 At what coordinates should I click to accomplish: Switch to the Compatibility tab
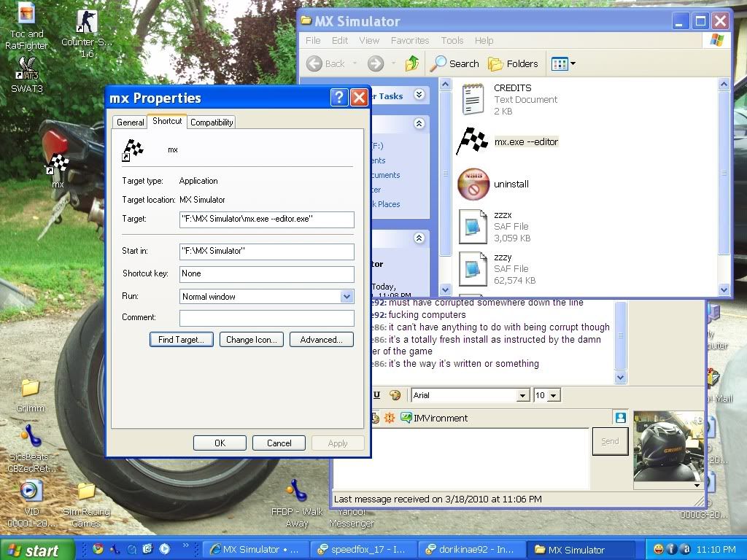click(212, 122)
